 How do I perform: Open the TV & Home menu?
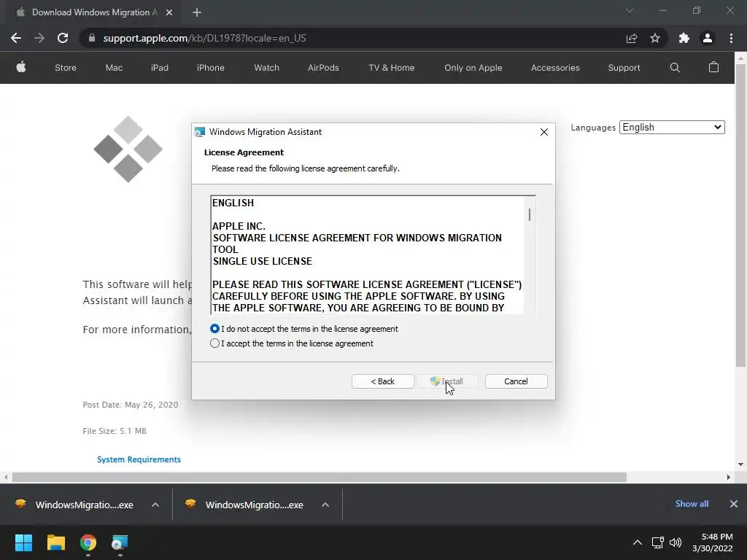tap(392, 68)
